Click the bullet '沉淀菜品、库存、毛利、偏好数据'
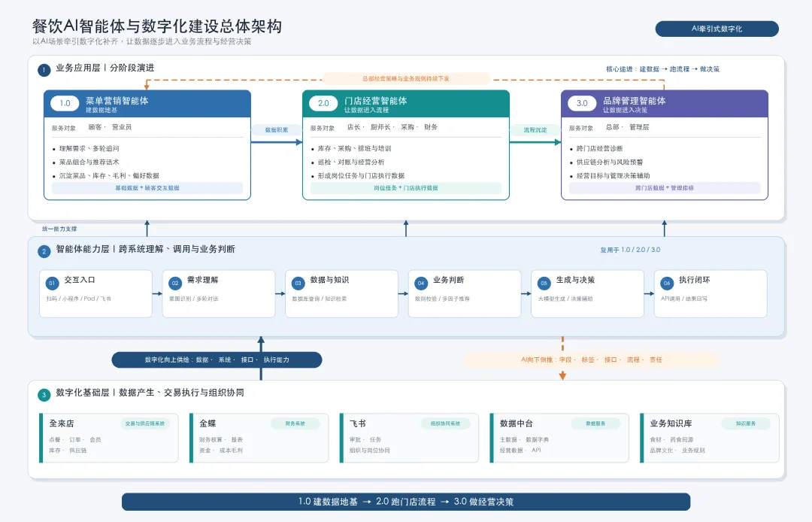The image size is (812, 522). 109,175
